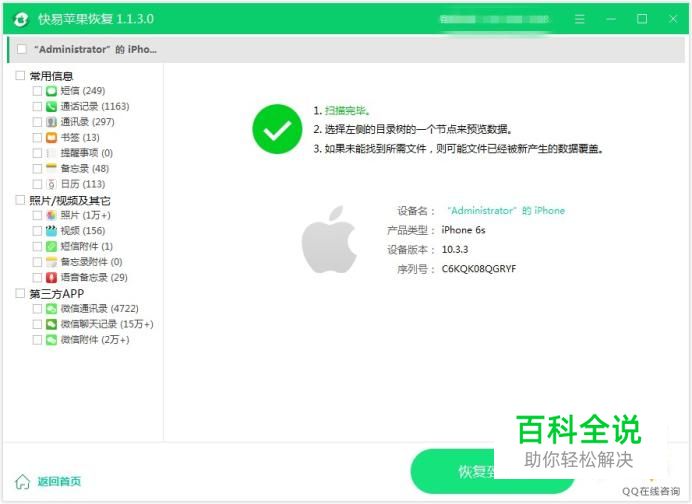Check the 常用信息 group checkbox
The height and width of the screenshot is (504, 692).
[20, 75]
